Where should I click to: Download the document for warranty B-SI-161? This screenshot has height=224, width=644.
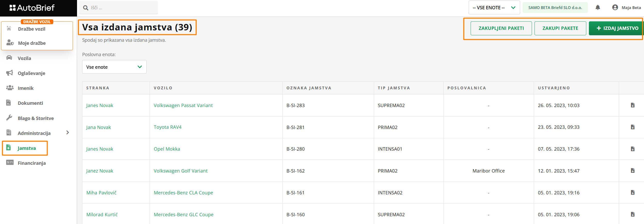(x=632, y=193)
